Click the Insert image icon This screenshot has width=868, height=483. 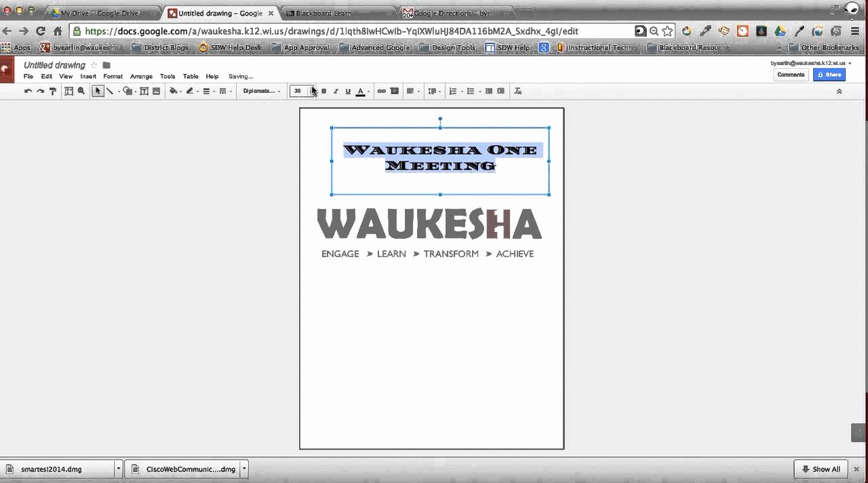tap(156, 91)
